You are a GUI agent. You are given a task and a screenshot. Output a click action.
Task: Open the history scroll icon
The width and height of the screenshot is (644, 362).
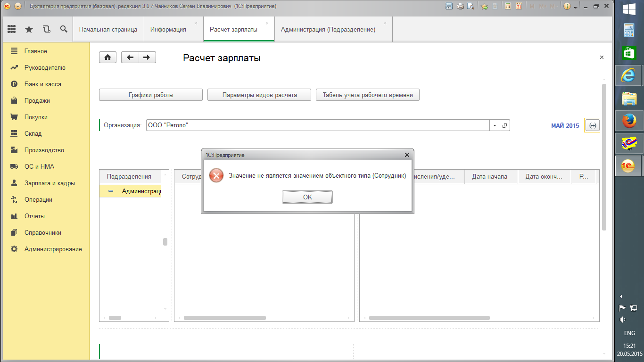[x=46, y=29]
